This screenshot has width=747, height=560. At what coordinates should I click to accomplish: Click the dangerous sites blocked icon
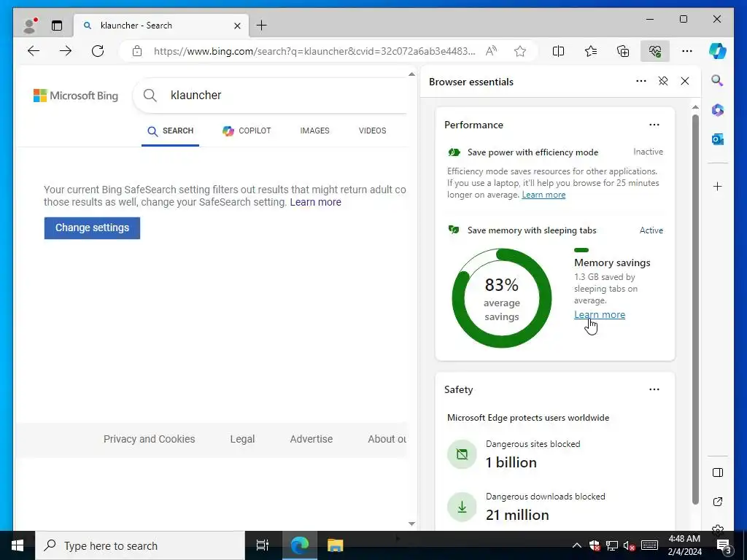(x=462, y=454)
